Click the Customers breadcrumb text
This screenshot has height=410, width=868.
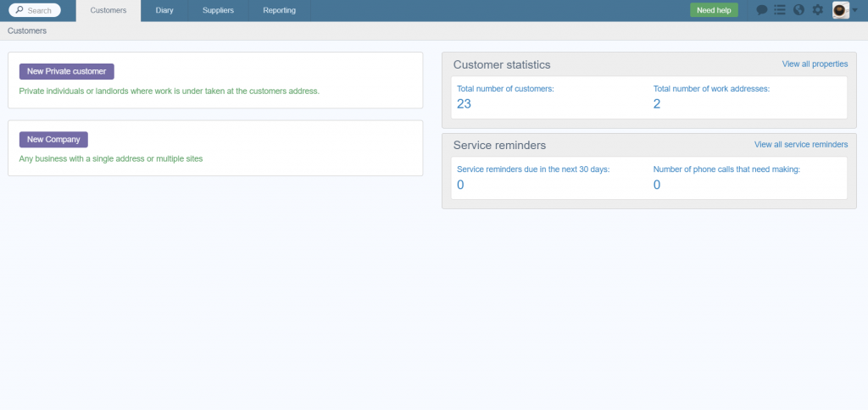pyautogui.click(x=27, y=31)
